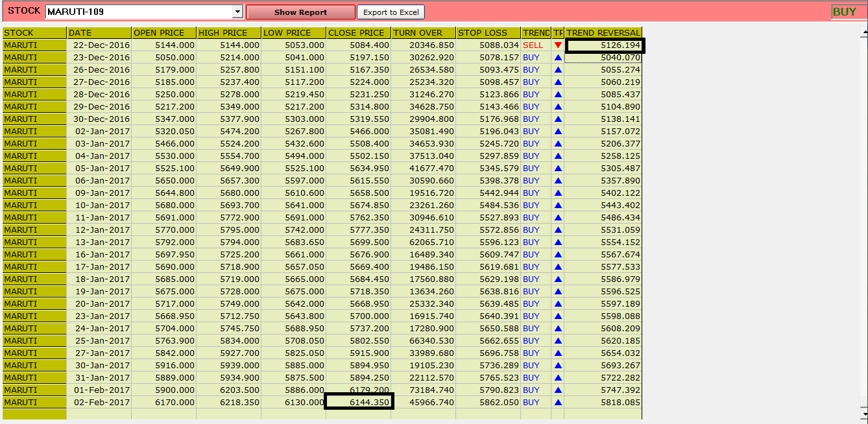Select trend reversal value 5126.194

click(x=604, y=45)
